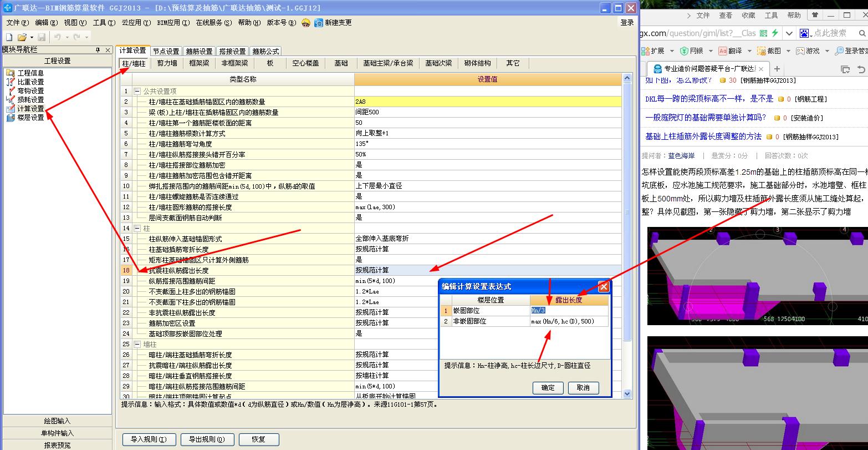Click the 网银 shield icon in browser
The height and width of the screenshot is (450, 868).
(684, 51)
